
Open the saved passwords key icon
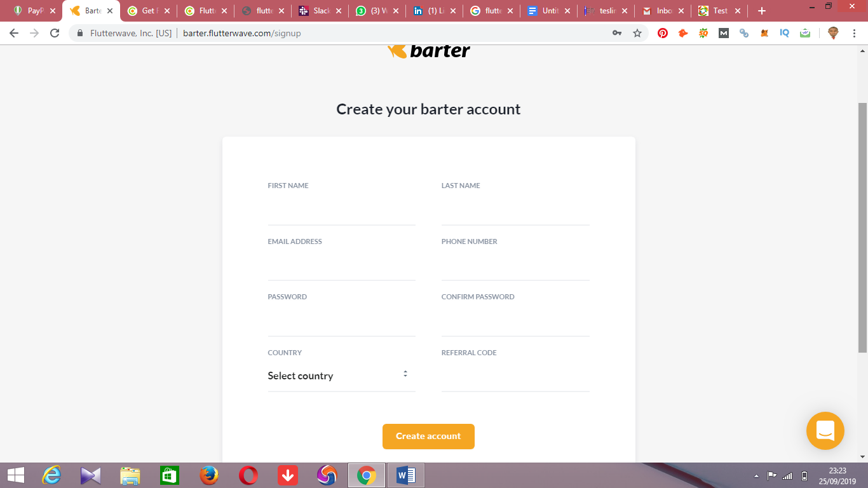617,33
